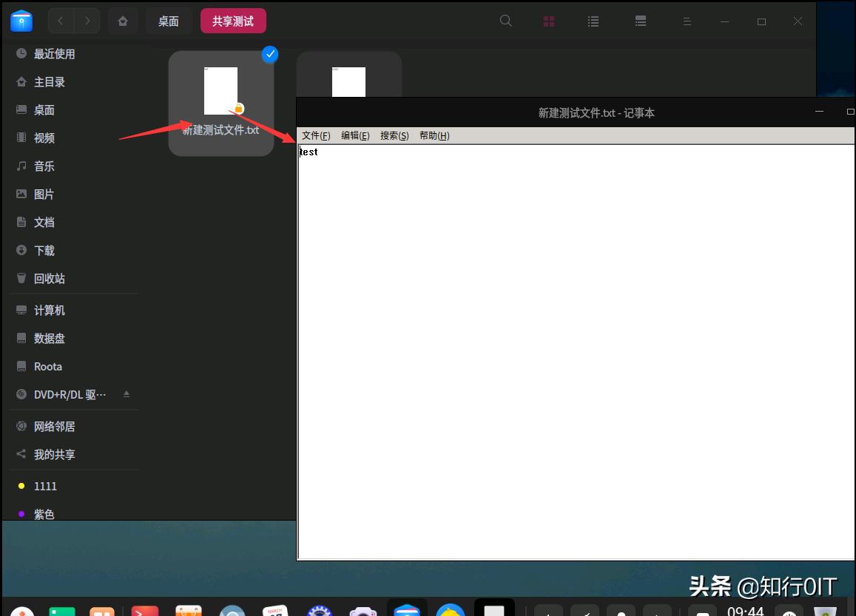Switch to detailed info view

pyautogui.click(x=641, y=21)
